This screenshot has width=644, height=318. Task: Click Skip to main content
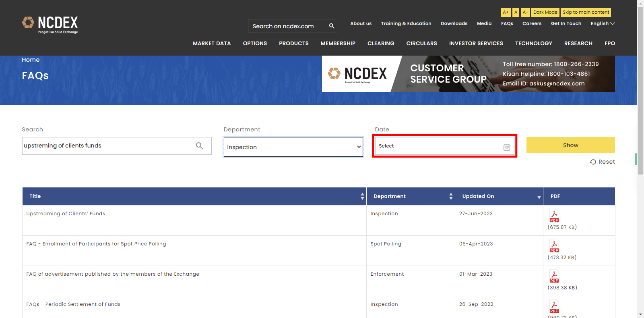(586, 12)
